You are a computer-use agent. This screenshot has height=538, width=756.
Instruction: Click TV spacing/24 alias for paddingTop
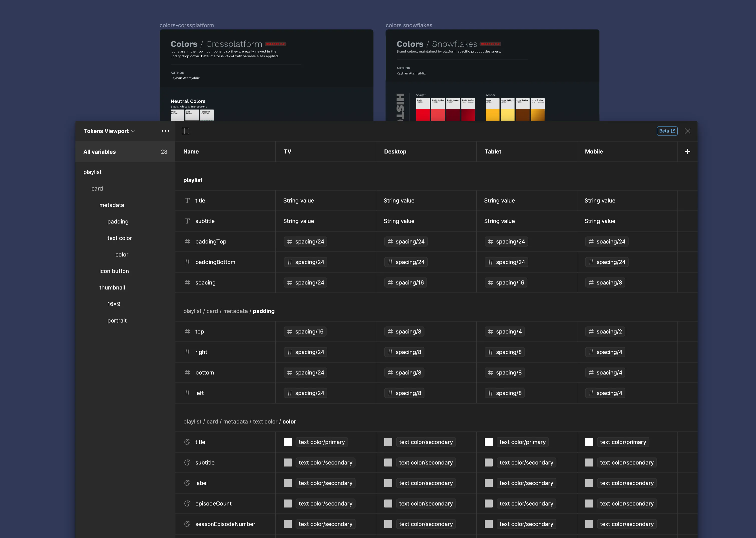(x=306, y=242)
